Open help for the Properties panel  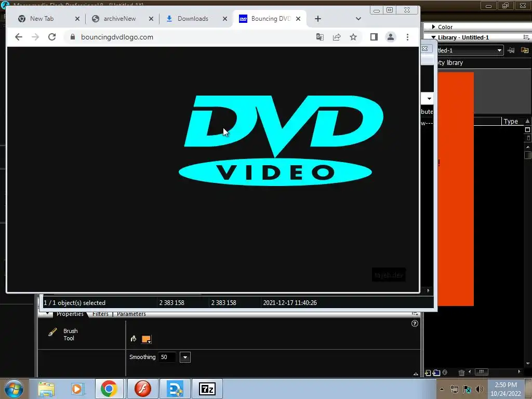coord(415,324)
